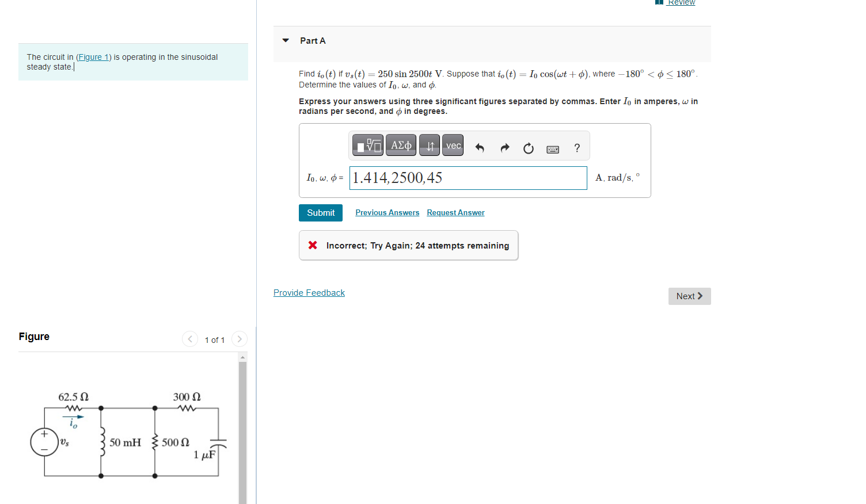Open the keyboard shortcuts icon
Image resolution: width=866 pixels, height=504 pixels.
pyautogui.click(x=553, y=149)
